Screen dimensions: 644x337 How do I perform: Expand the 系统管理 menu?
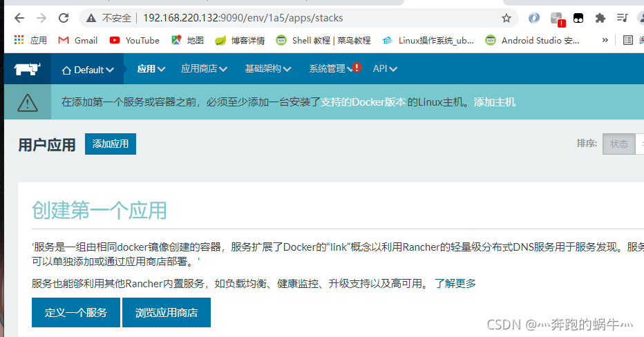330,69
